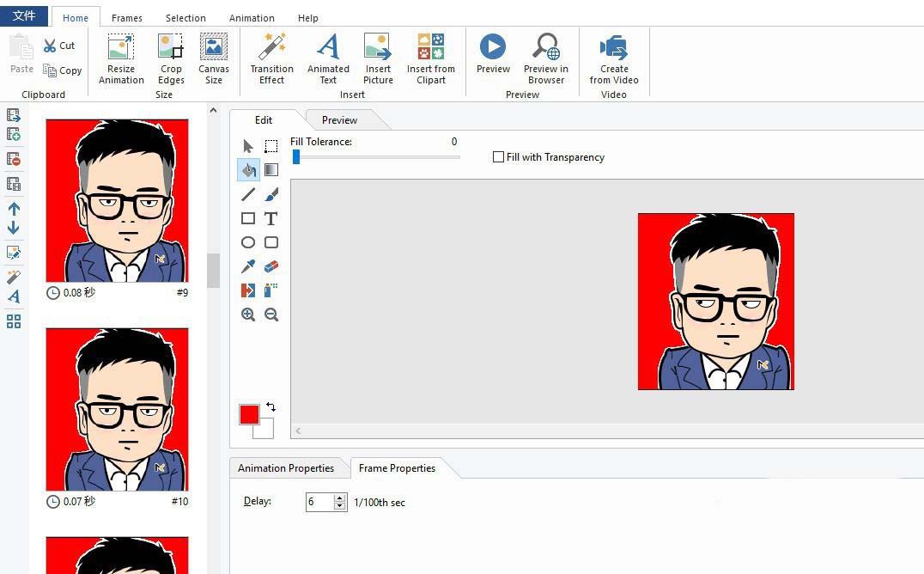Toggle the Gradient fill mode

(x=271, y=169)
